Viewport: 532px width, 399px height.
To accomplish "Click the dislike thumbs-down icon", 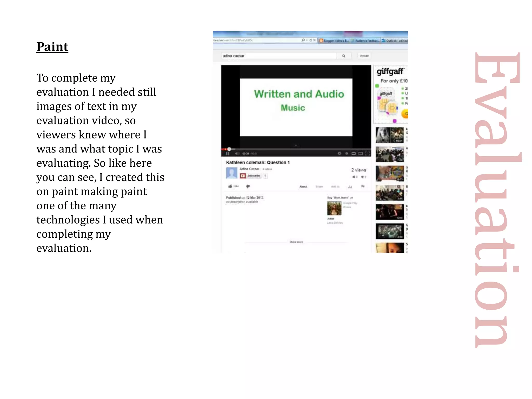I will click(248, 186).
